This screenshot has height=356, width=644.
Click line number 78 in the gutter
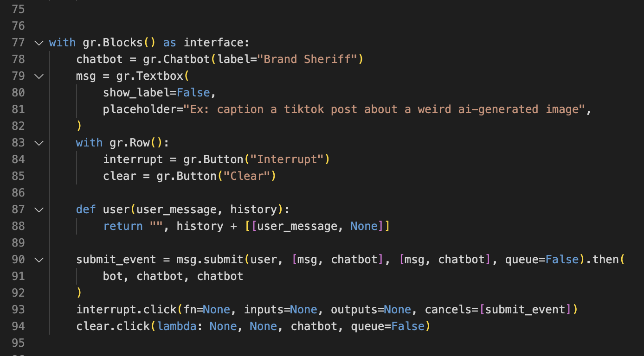tap(18, 59)
